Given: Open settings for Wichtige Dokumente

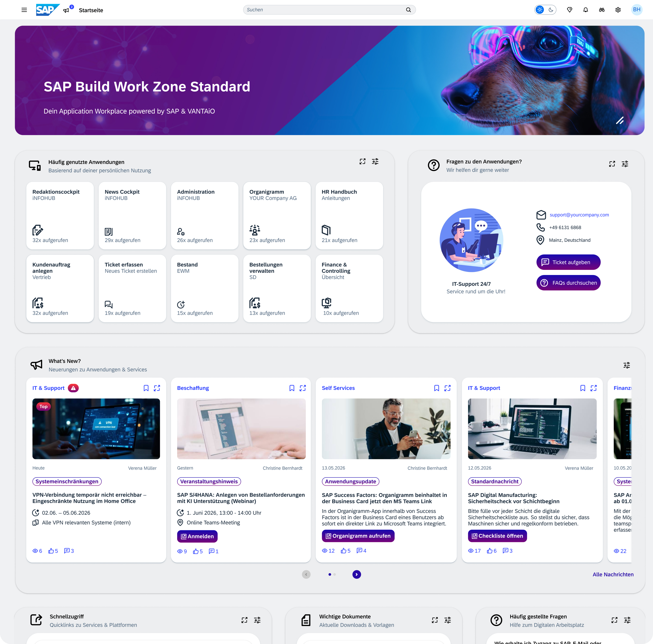Looking at the screenshot, I should point(448,620).
